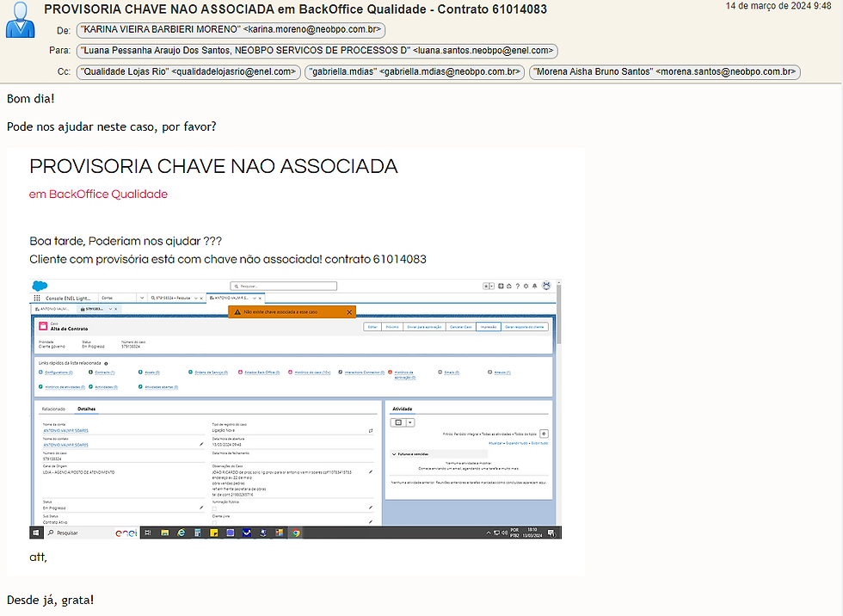Screen dimensions: 843x616
Task: Click pencil icon next to Nome do contato
Action: pos(201,444)
